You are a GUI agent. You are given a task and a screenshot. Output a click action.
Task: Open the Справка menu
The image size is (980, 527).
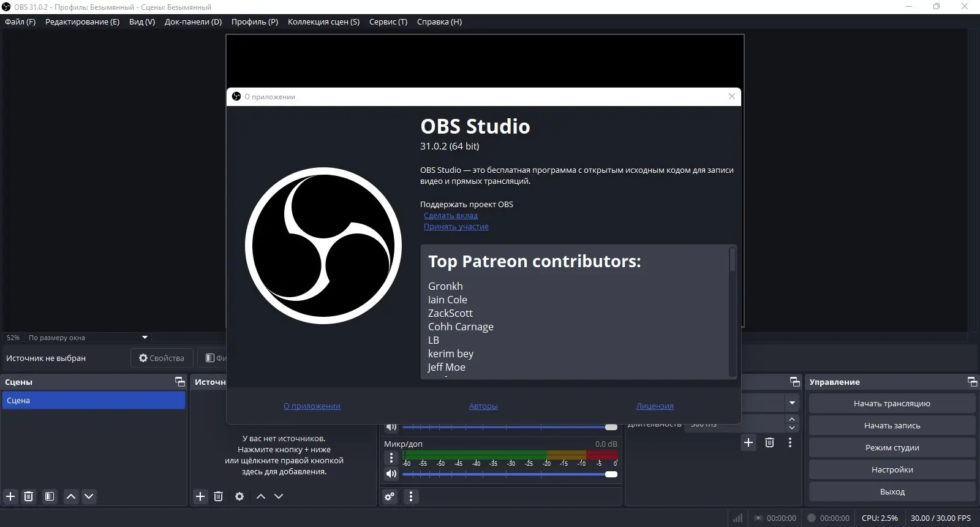click(x=439, y=21)
